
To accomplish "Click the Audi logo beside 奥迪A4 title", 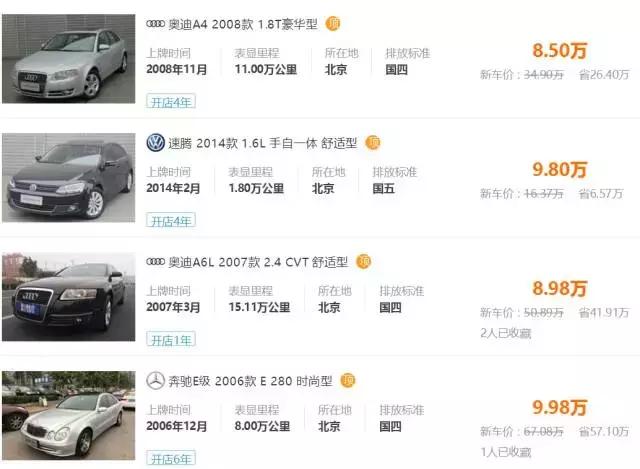I will 155,23.
